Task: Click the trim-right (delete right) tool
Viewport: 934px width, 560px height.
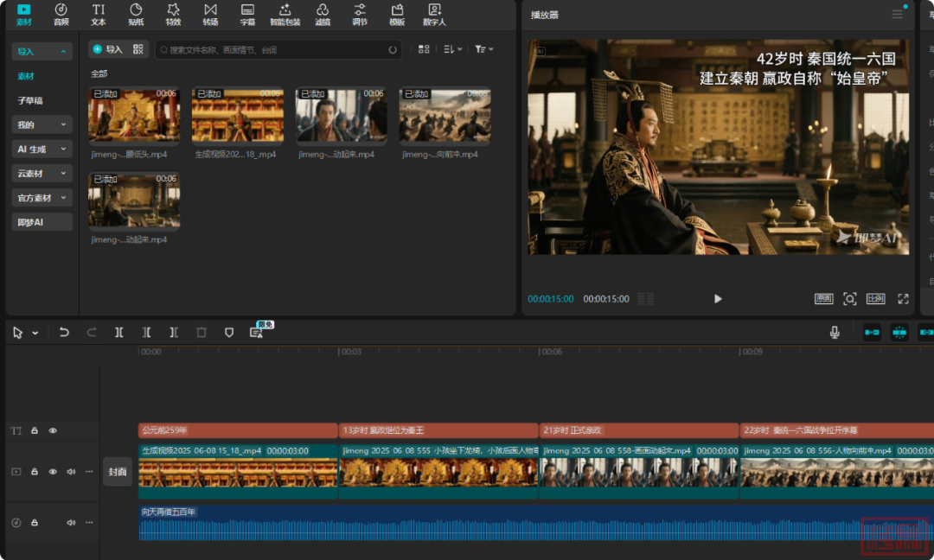Action: pos(174,332)
